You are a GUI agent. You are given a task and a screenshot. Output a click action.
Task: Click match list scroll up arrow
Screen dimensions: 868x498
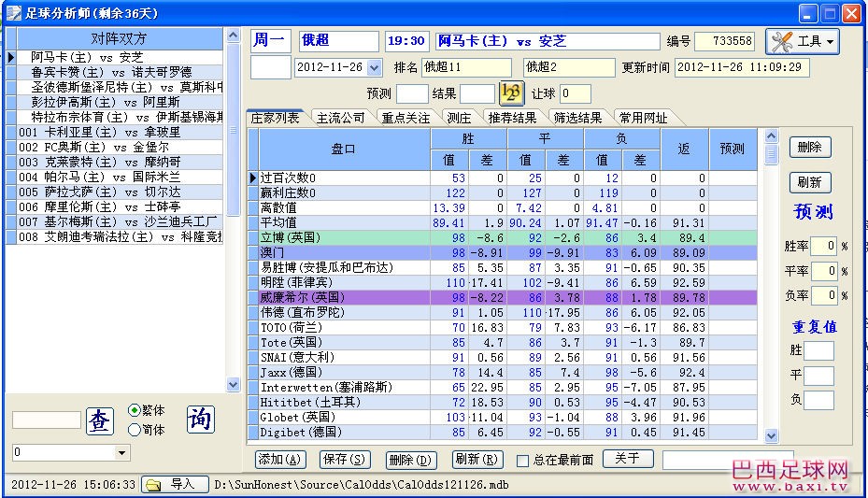tap(233, 36)
